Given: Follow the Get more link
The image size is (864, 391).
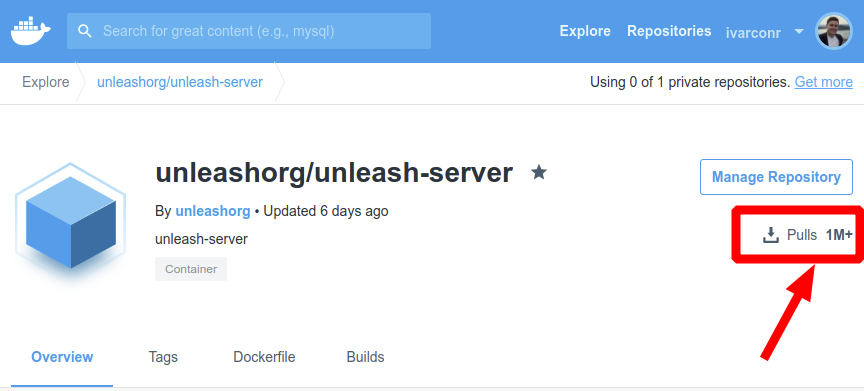Looking at the screenshot, I should [823, 83].
